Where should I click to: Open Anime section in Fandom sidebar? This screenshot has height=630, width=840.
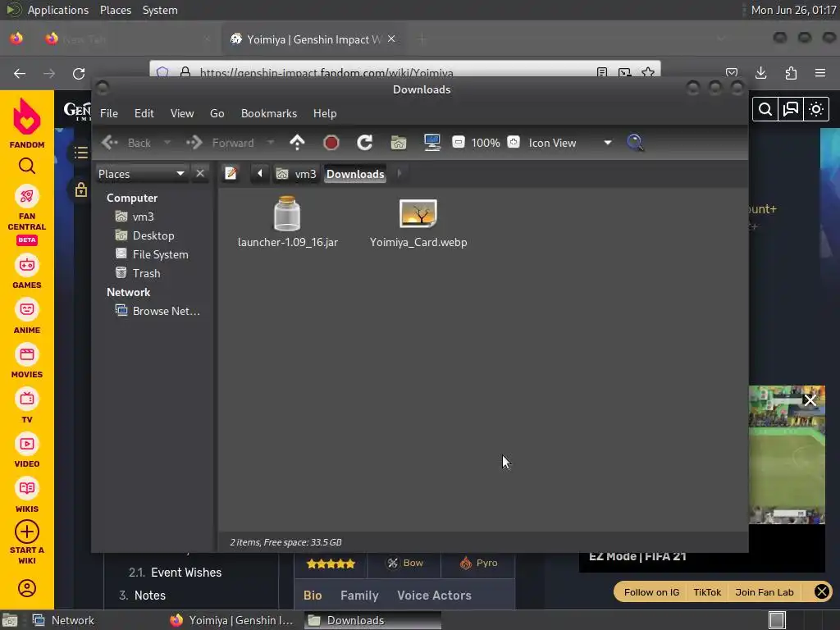[x=27, y=317]
